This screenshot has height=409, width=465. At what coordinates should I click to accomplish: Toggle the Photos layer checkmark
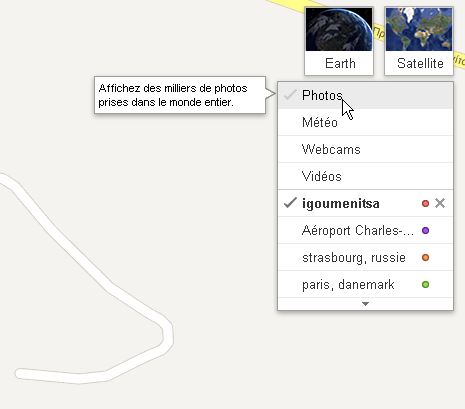click(290, 95)
